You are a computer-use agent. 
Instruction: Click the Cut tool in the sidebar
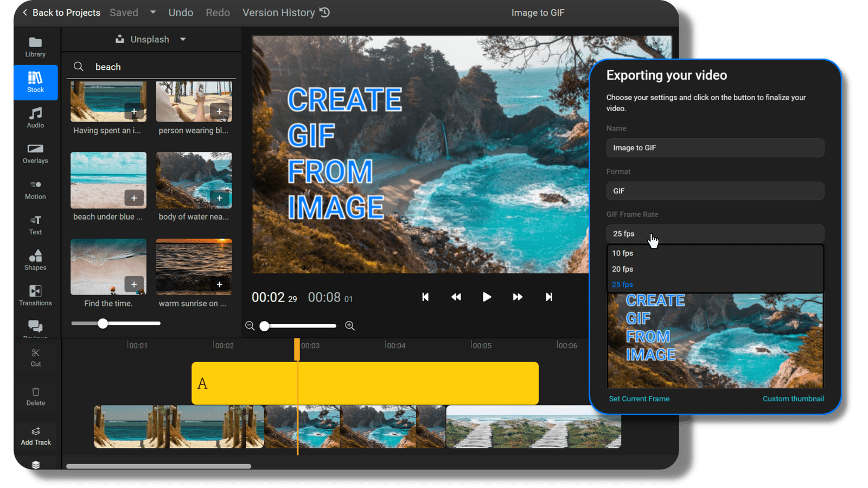35,357
